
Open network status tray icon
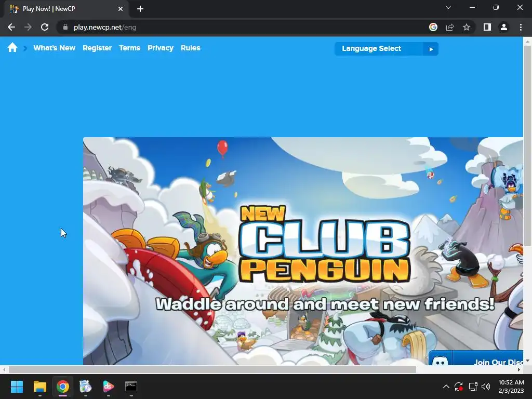473,387
